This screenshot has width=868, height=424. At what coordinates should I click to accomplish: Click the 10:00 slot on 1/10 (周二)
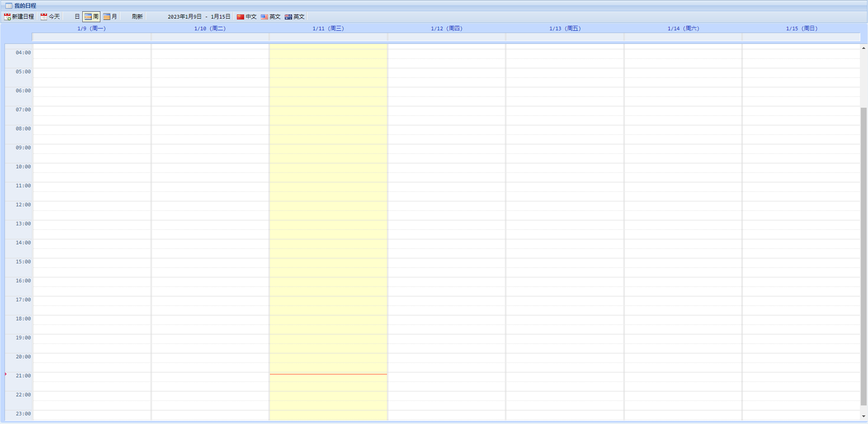[210, 168]
